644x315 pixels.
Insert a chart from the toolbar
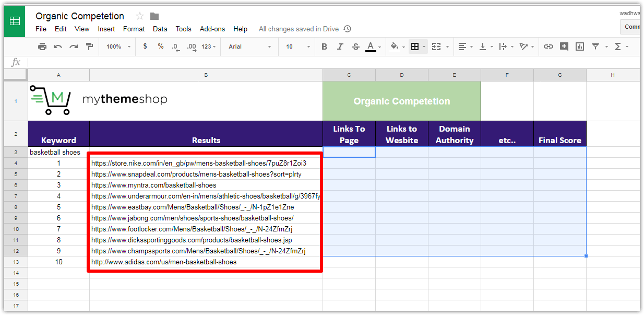pyautogui.click(x=580, y=46)
